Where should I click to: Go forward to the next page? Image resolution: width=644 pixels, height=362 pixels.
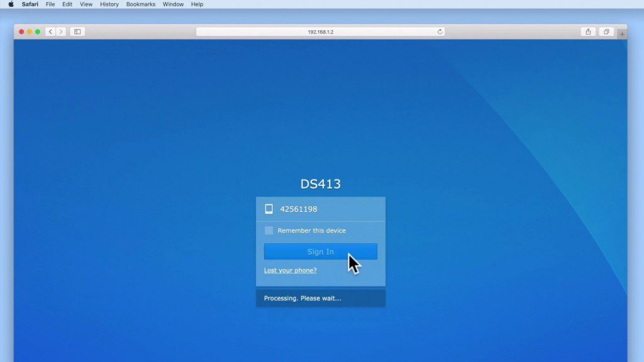tap(61, 31)
